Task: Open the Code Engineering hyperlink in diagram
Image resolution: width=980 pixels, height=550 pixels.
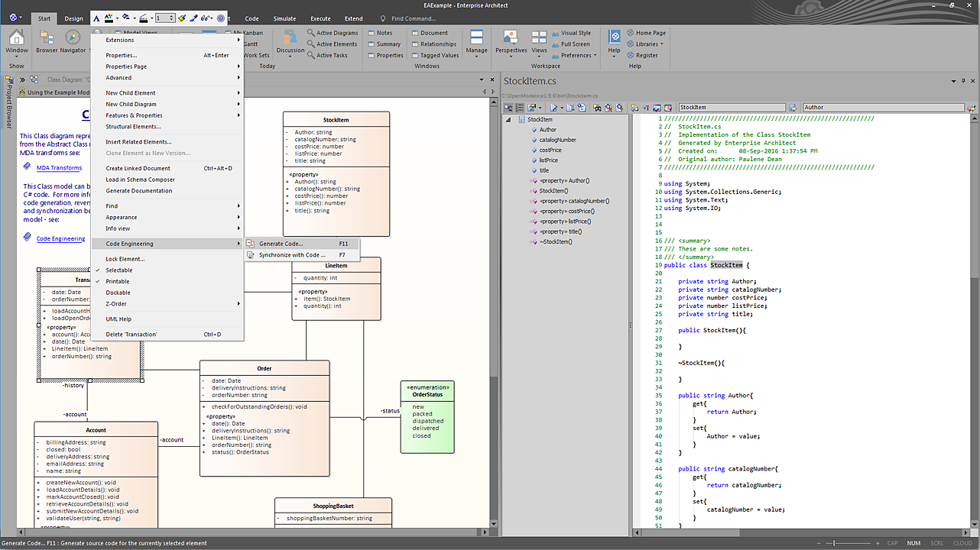Action: (61, 239)
